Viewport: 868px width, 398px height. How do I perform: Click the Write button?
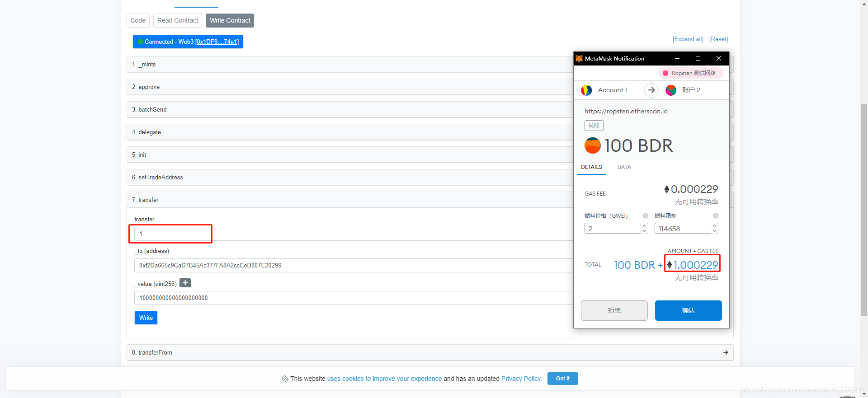(146, 318)
